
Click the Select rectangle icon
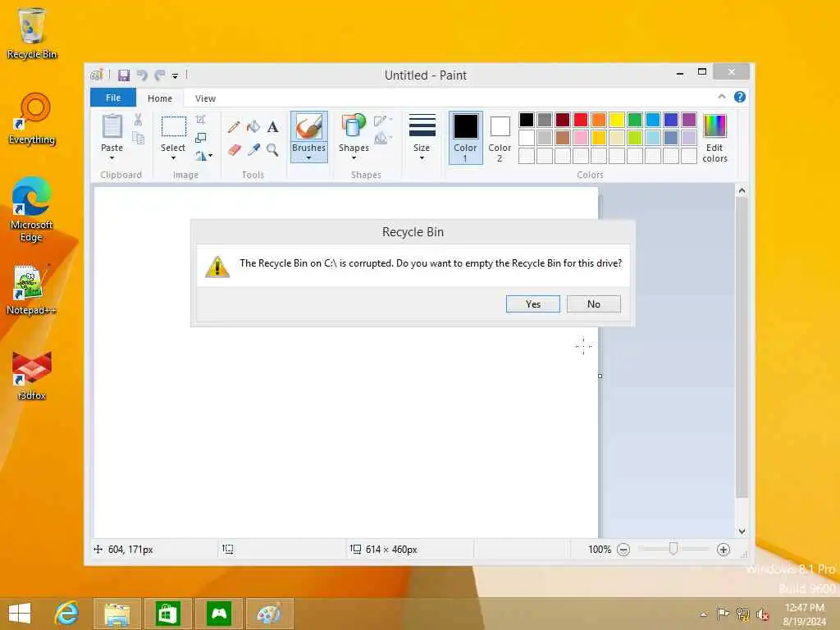174,127
